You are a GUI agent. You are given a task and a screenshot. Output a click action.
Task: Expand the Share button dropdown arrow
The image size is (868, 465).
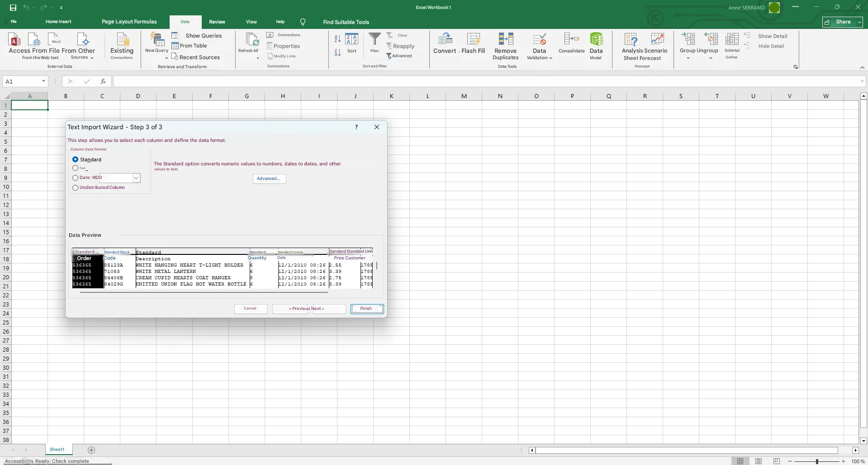pos(859,22)
